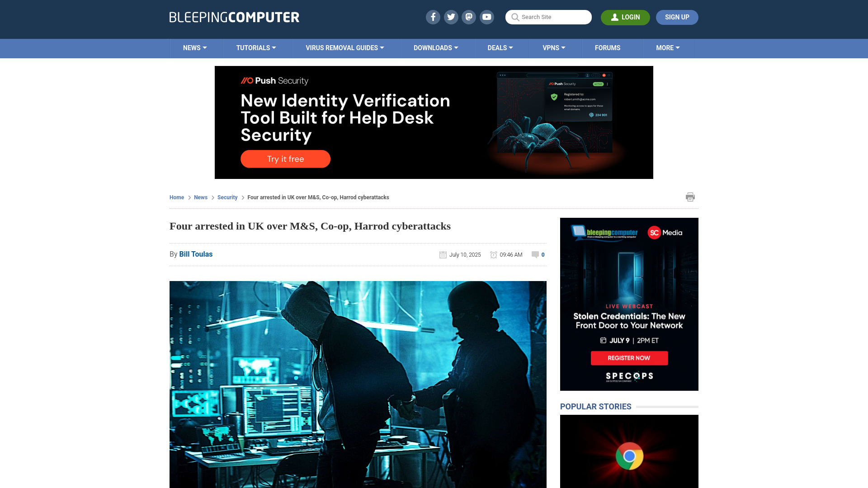Click the clock icon beside 09:46 AM
This screenshot has width=868, height=488.
494,255
